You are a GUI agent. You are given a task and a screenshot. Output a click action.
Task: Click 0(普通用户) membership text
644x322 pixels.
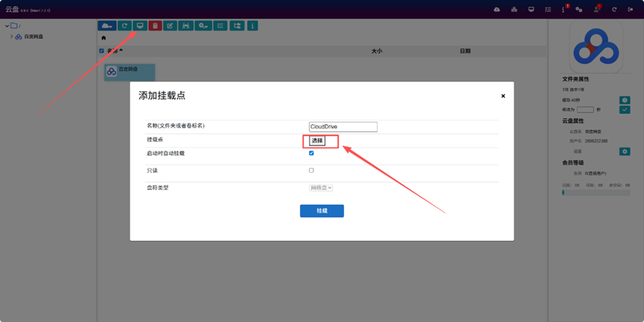(x=596, y=174)
